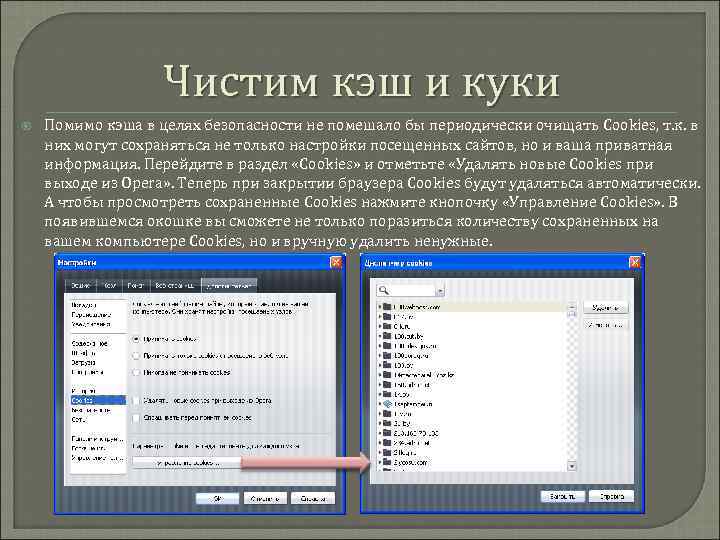720x540 pixels.
Task: Open the cookie search box dropdown arrow
Action: pos(440,291)
